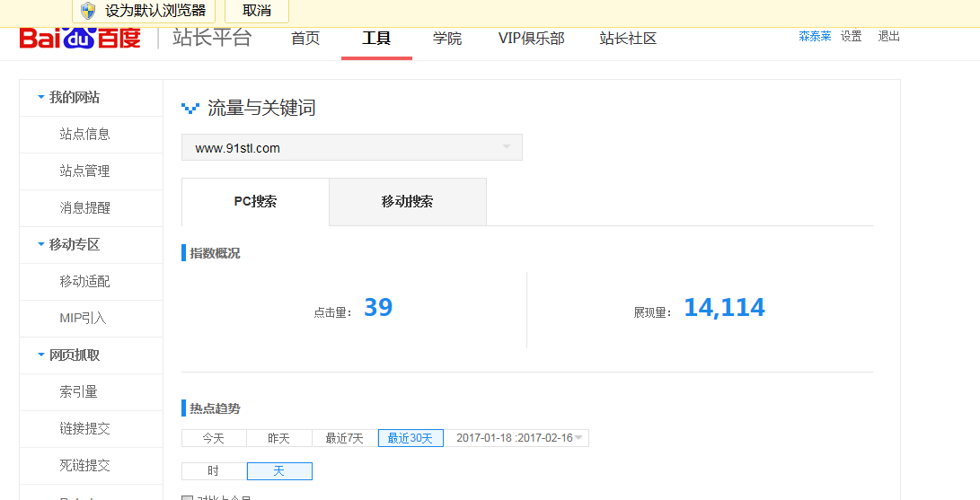Screen dimensions: 980x500
Task: Open the www.91stl.com site dropdown
Action: (352, 147)
